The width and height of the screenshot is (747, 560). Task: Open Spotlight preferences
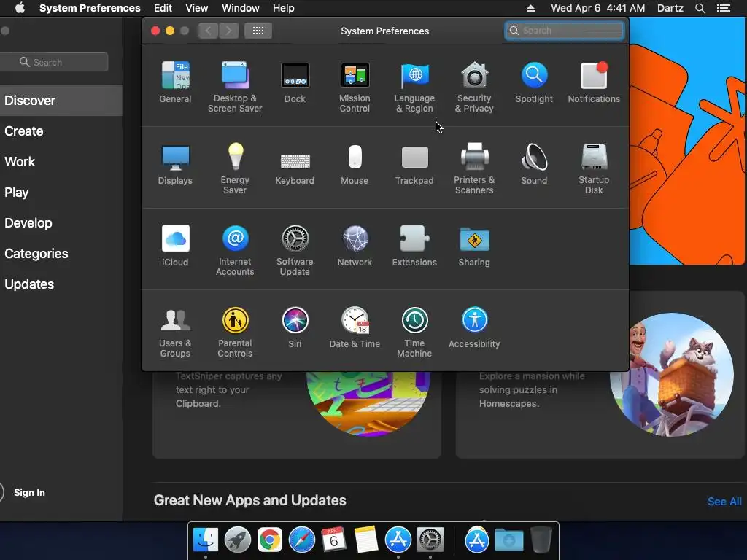tap(534, 82)
